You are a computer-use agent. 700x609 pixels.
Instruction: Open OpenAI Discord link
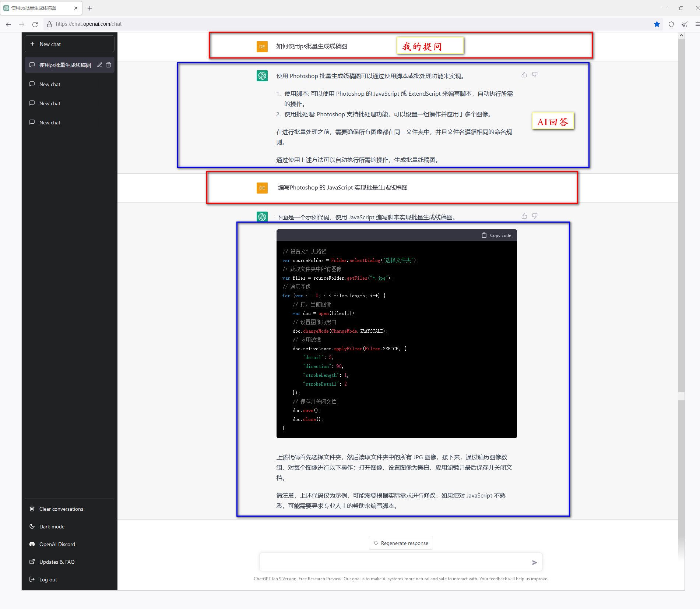pyautogui.click(x=69, y=544)
